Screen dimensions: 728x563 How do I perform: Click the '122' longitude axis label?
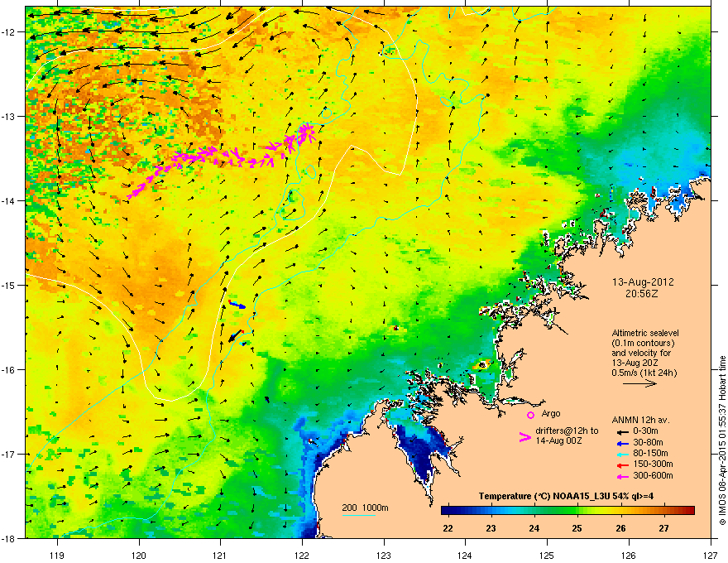tap(302, 555)
